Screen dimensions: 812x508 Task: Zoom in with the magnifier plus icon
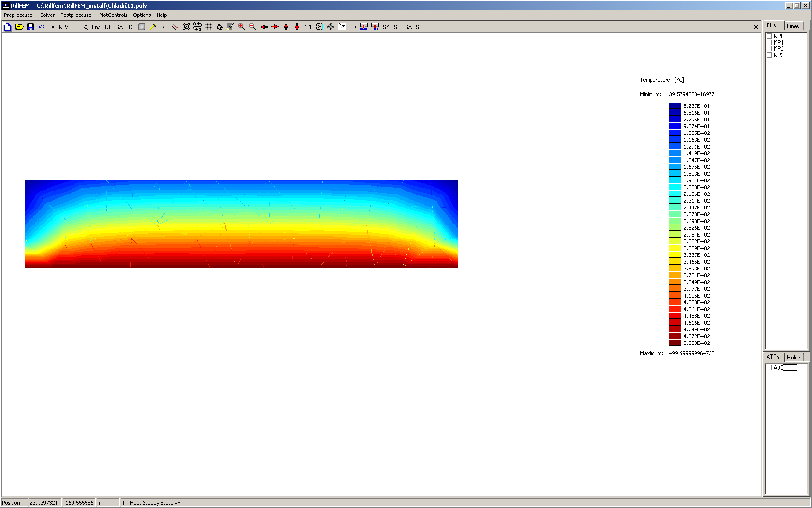(x=242, y=27)
